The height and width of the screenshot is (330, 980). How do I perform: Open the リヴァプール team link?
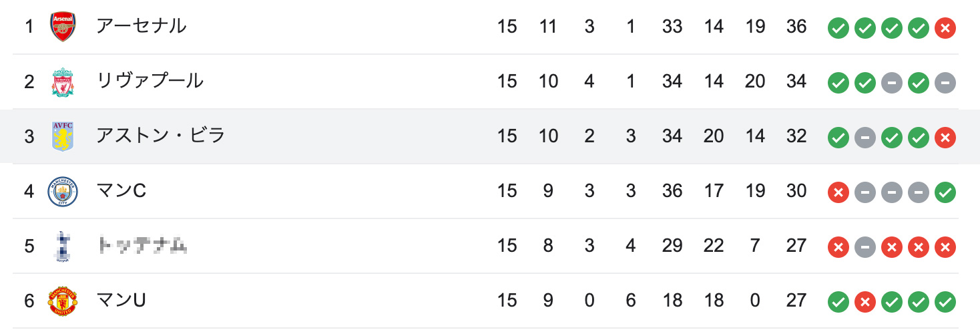150,81
